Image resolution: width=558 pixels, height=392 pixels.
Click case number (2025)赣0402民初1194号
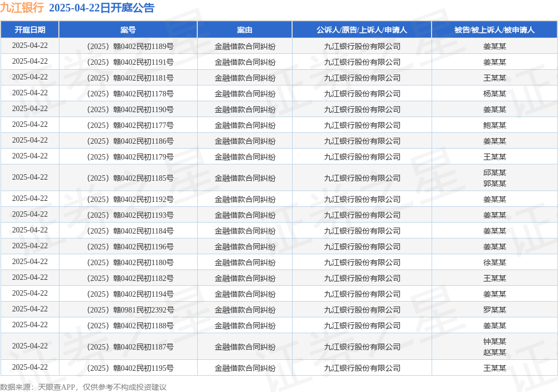point(130,294)
